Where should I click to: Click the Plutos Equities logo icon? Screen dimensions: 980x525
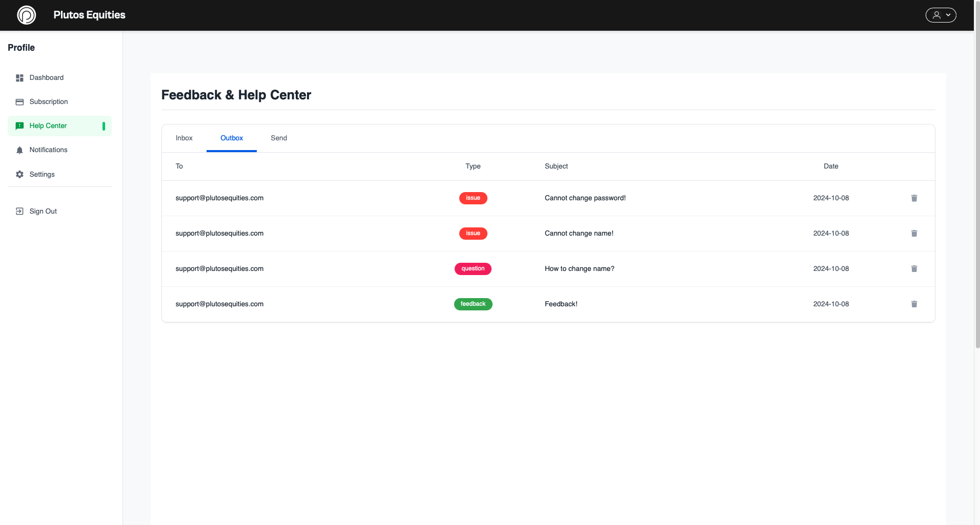tap(27, 15)
